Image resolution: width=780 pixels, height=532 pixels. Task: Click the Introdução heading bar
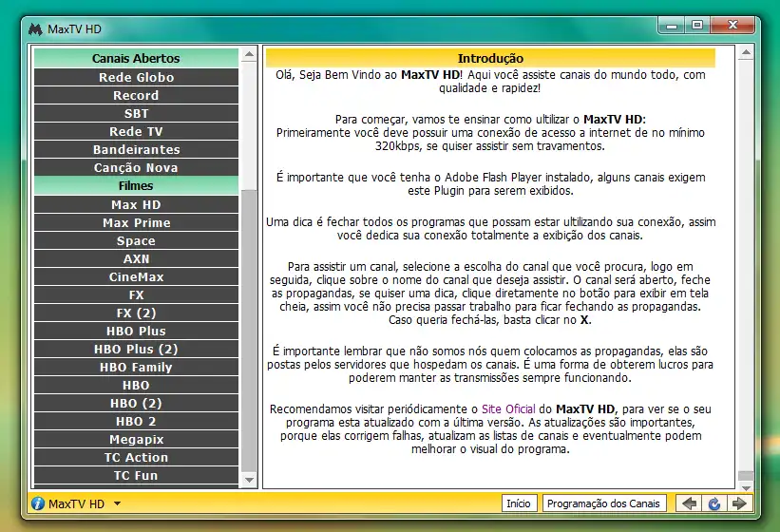[x=490, y=58]
